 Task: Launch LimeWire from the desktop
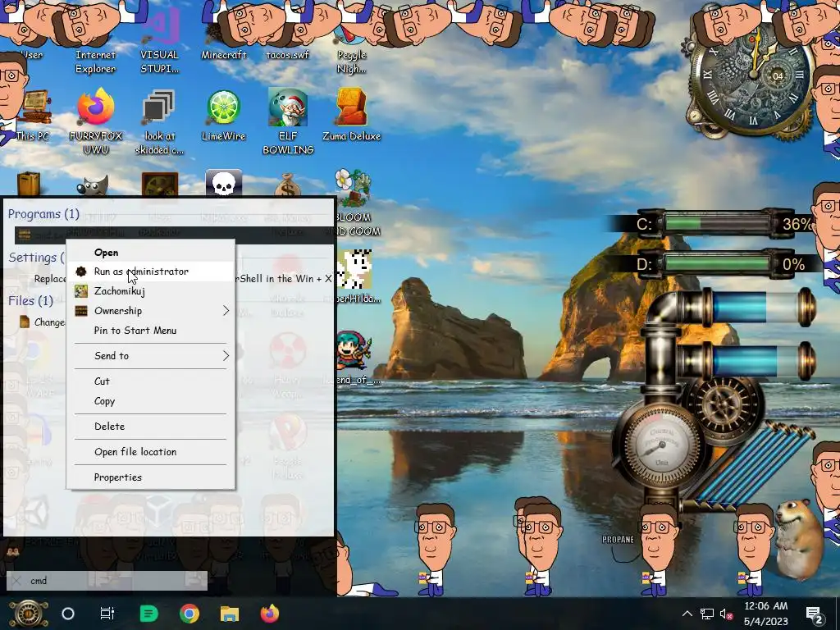[x=223, y=115]
